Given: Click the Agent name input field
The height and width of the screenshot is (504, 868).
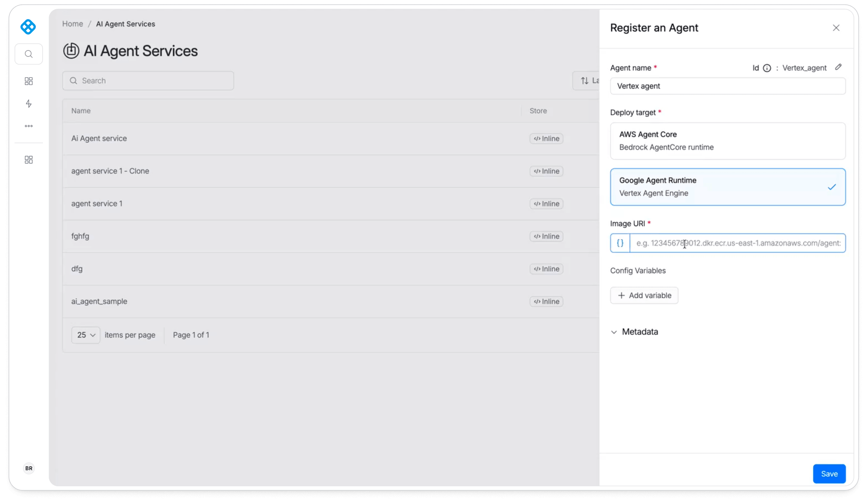Looking at the screenshot, I should tap(728, 86).
